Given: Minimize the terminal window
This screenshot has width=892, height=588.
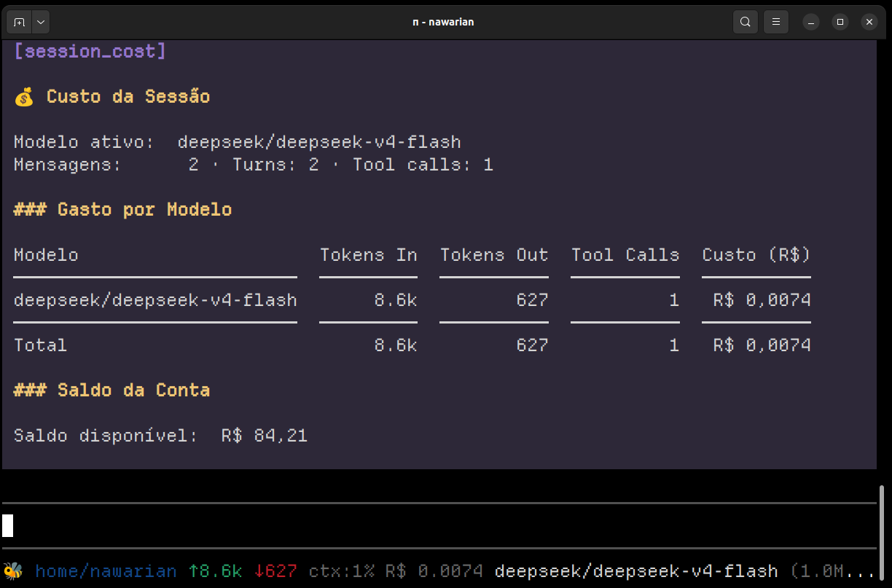Looking at the screenshot, I should [812, 22].
